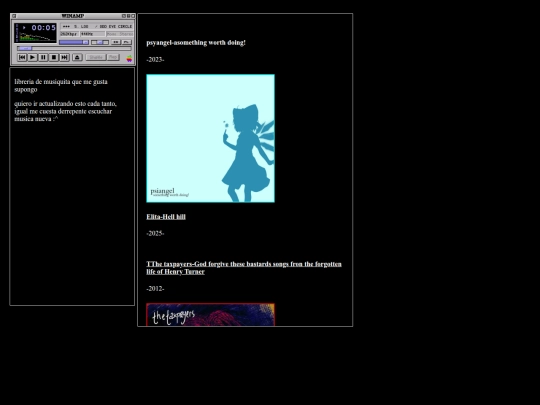This screenshot has height=405, width=540.
Task: Click the taxpayers album cover image
Action: tap(210, 314)
